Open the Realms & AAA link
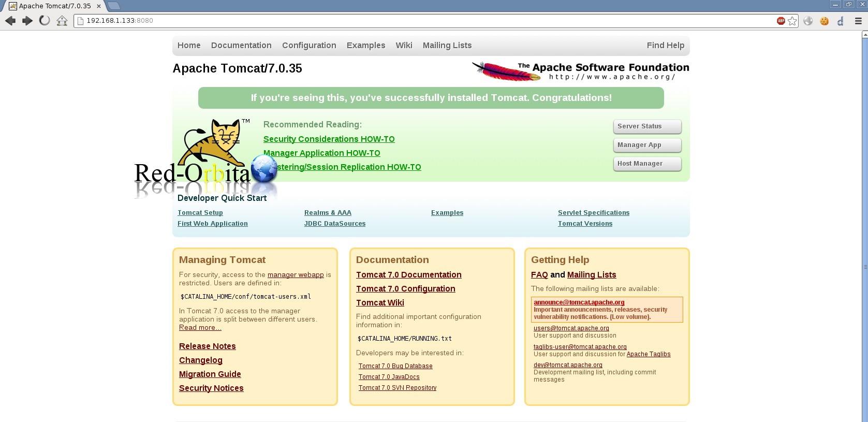Screen dimensions: 868x422 [x=328, y=213]
